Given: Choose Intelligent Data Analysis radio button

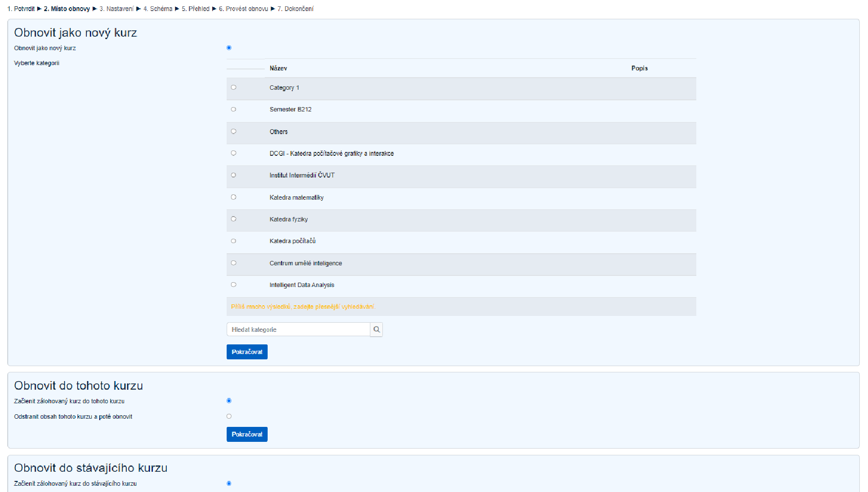Looking at the screenshot, I should (x=233, y=285).
